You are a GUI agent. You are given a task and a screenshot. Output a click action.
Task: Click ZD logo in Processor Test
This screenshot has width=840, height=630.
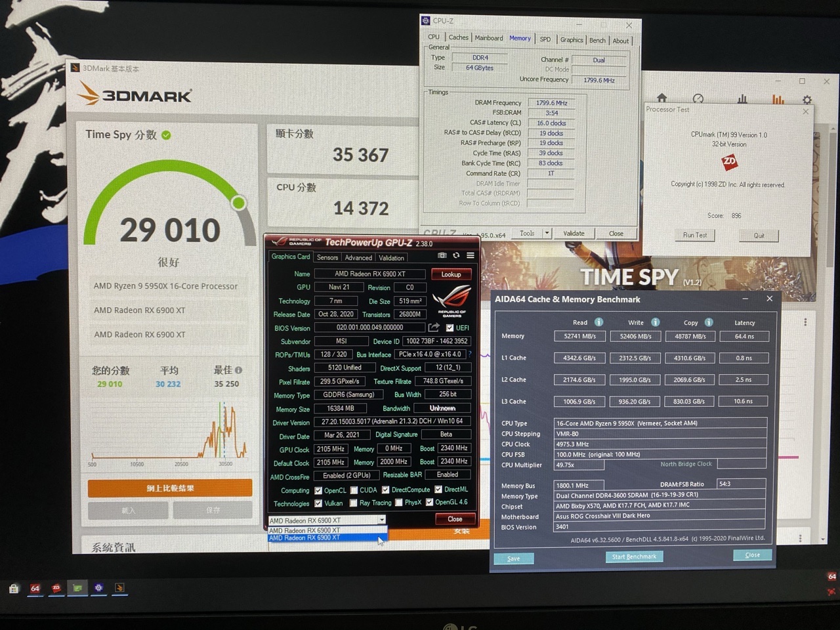coord(729,161)
